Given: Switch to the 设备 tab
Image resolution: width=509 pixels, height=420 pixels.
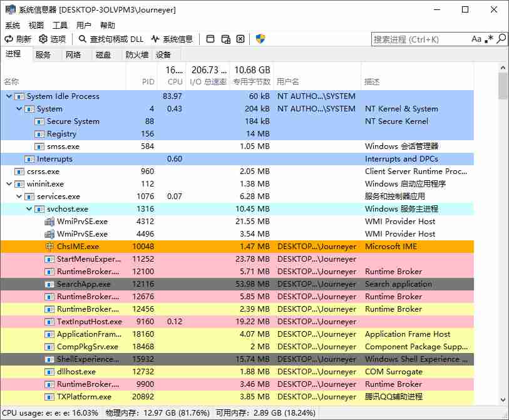Looking at the screenshot, I should point(163,55).
